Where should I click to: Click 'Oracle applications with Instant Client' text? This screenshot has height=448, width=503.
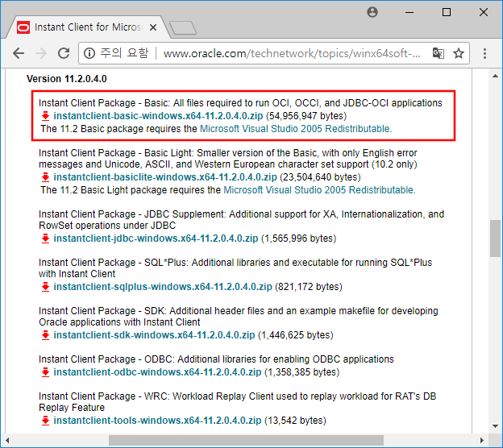coord(119,322)
